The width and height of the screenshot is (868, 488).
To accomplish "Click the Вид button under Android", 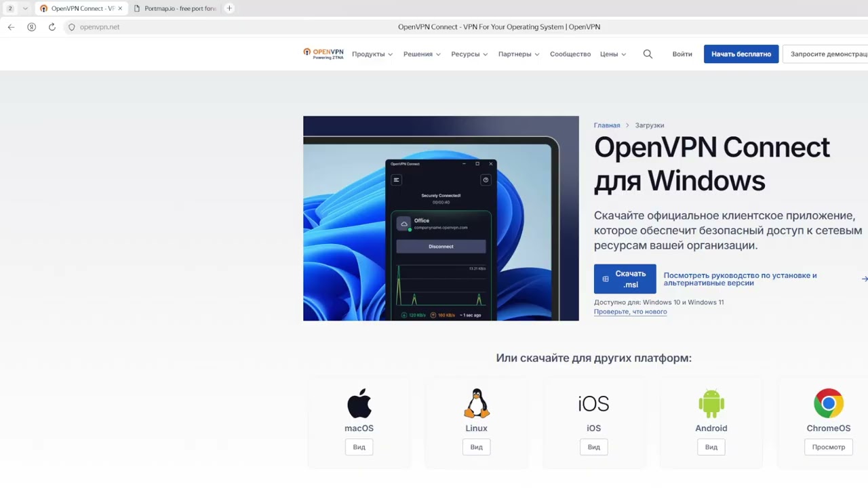I will coord(711,447).
